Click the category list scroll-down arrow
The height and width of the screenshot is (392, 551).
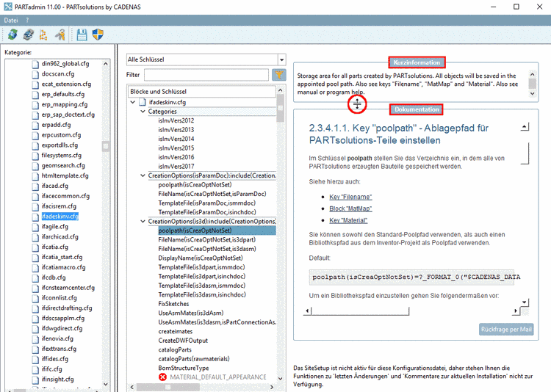coord(105,384)
